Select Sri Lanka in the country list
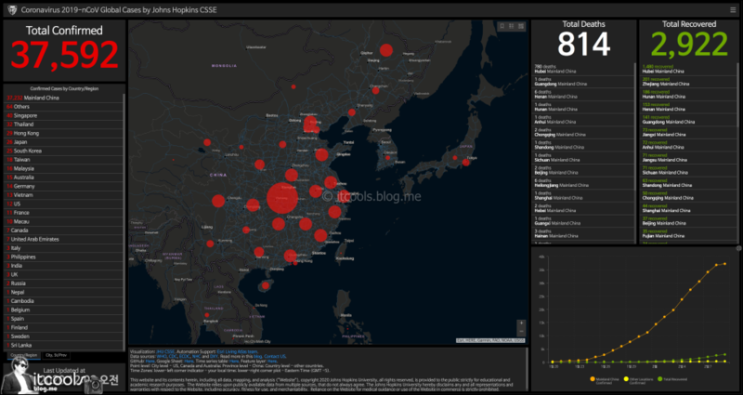 point(64,346)
